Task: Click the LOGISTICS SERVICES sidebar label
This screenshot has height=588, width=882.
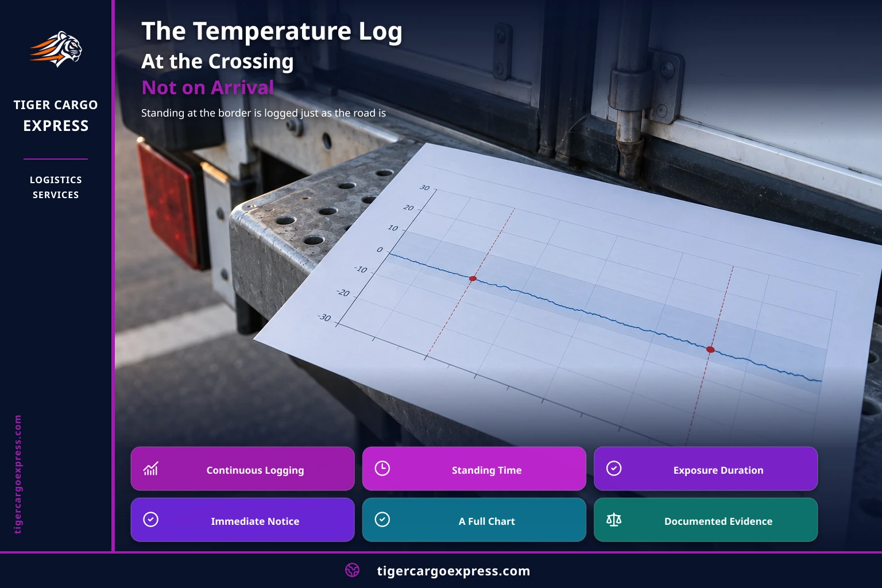Action: (56, 187)
